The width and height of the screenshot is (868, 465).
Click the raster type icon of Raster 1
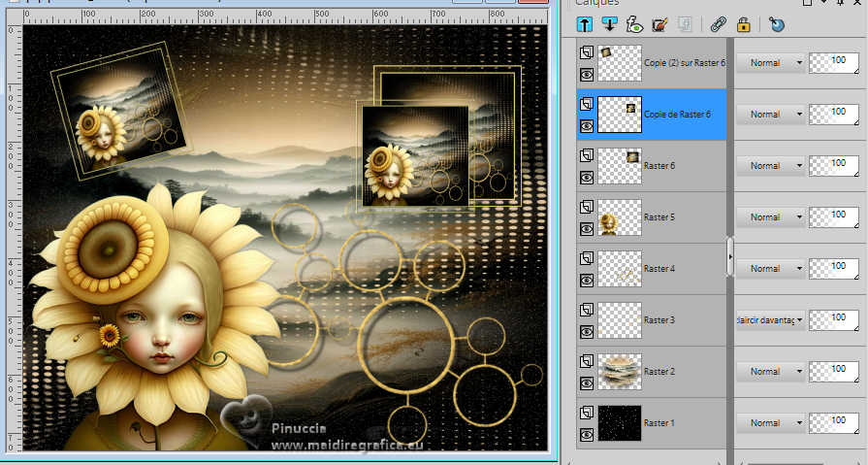pyautogui.click(x=586, y=413)
